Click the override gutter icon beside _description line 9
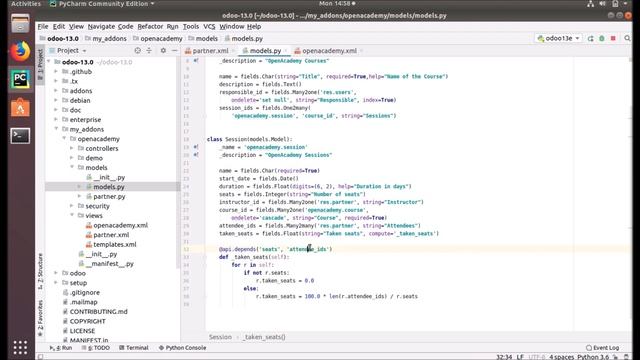Screen dimensions: 640x360 [196, 61]
